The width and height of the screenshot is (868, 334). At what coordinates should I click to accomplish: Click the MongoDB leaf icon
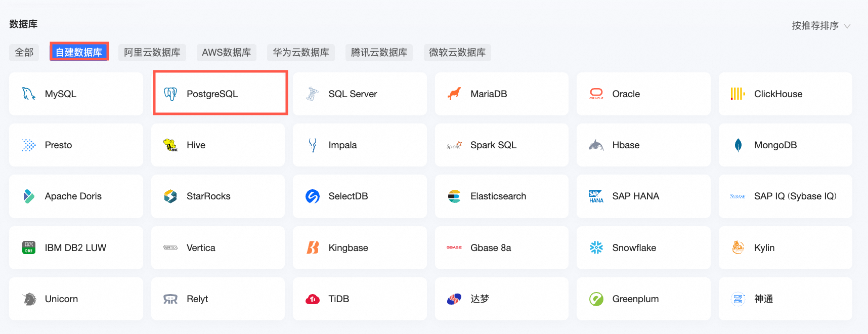pos(738,145)
